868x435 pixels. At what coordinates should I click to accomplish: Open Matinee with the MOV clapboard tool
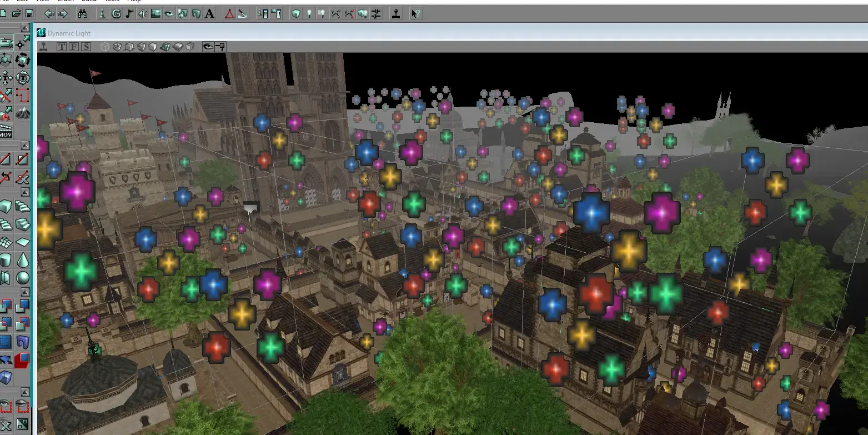[6, 131]
